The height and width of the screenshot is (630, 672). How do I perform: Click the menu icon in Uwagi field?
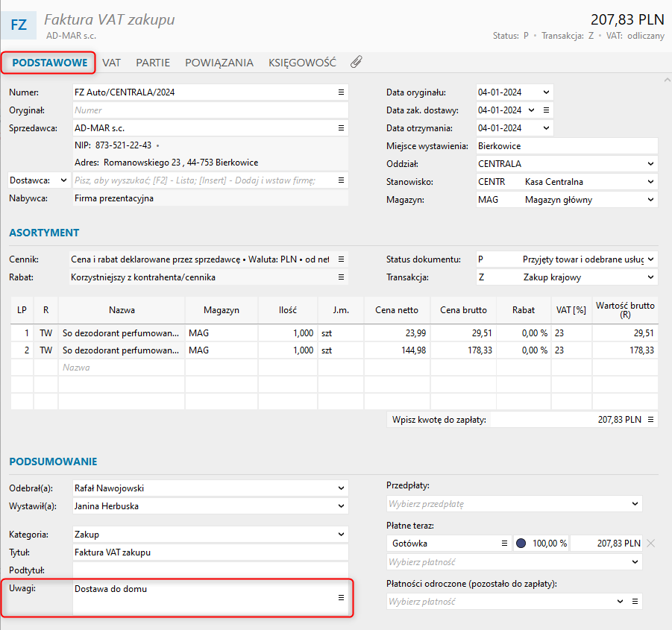[x=341, y=598]
